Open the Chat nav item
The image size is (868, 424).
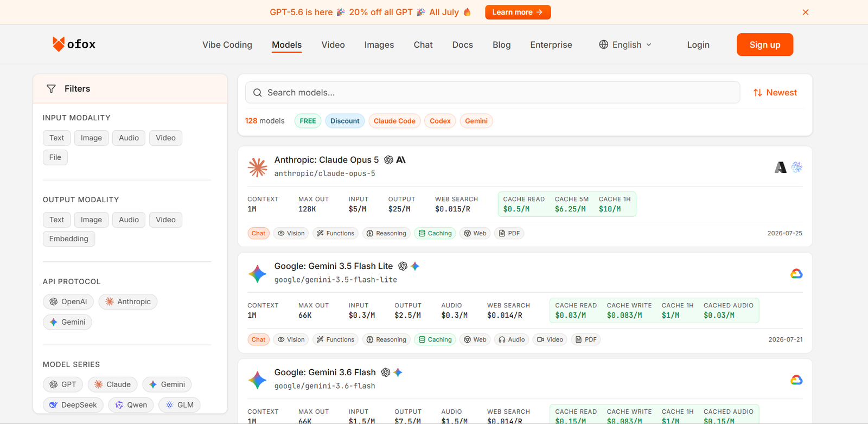click(x=423, y=44)
